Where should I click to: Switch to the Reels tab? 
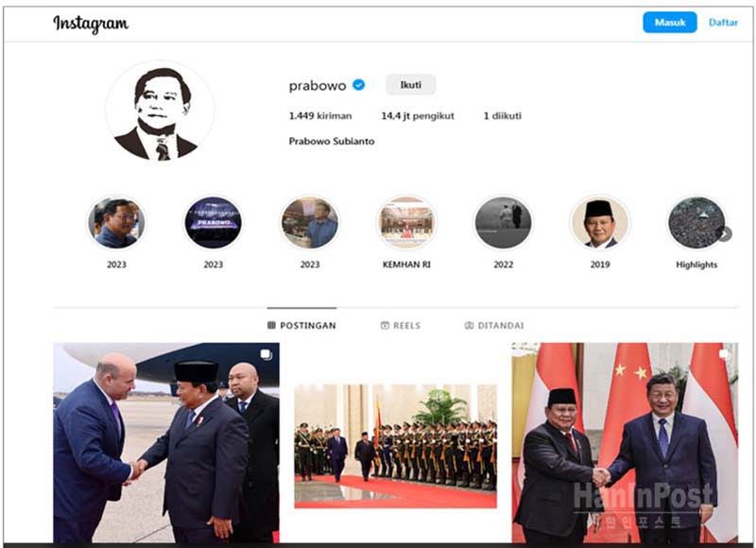click(401, 325)
